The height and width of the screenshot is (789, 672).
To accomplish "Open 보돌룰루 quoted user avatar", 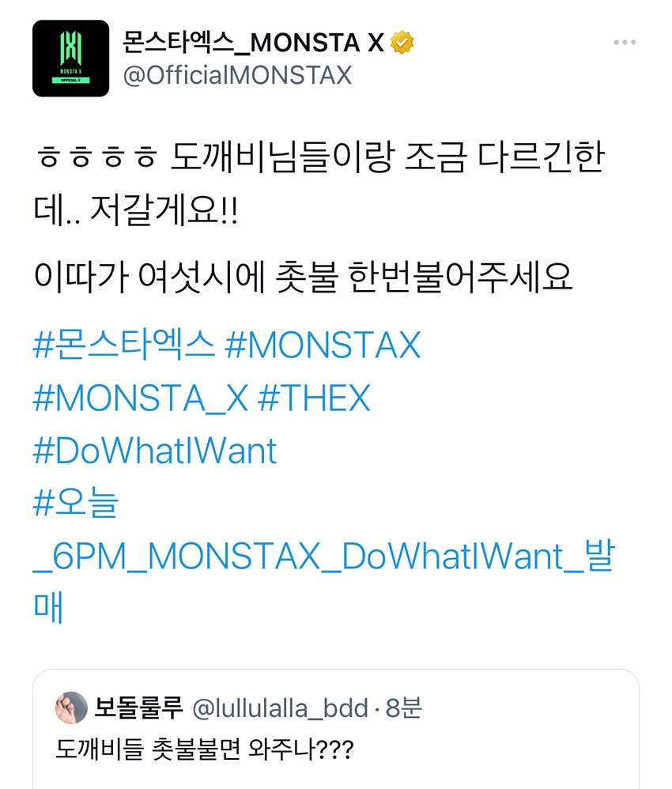I will (x=71, y=708).
